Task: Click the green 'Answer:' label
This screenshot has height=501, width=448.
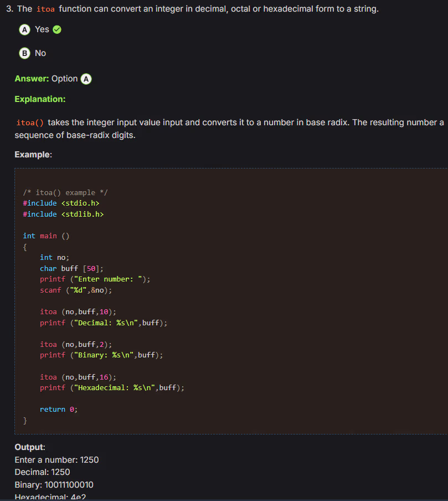Action: pos(32,79)
